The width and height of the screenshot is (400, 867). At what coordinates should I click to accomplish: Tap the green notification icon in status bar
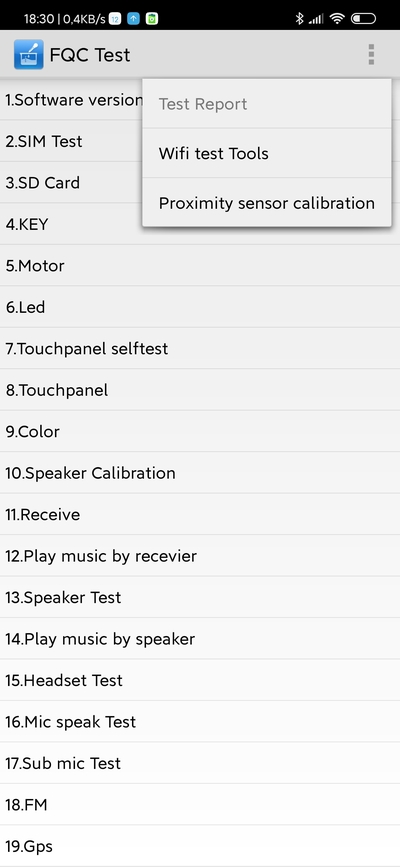coord(151,19)
